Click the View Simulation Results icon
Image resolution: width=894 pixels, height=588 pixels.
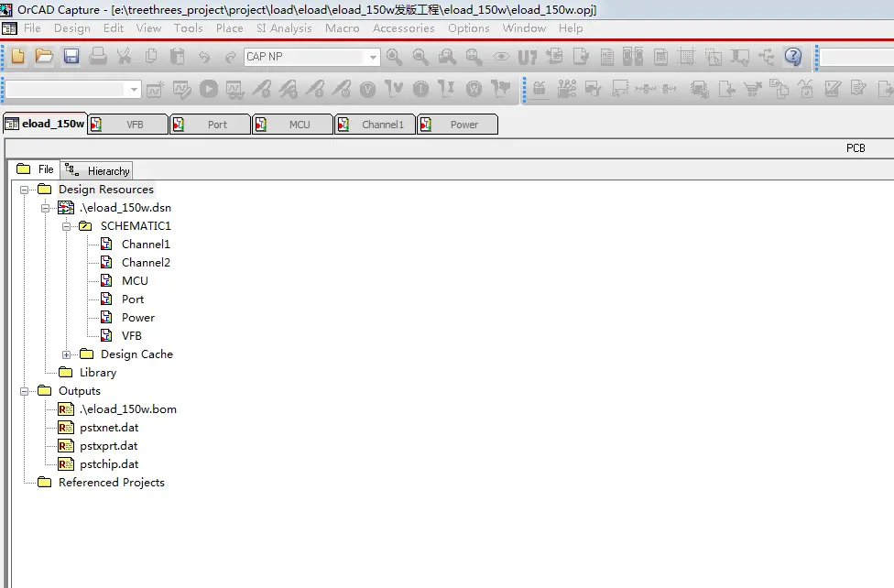[x=234, y=89]
